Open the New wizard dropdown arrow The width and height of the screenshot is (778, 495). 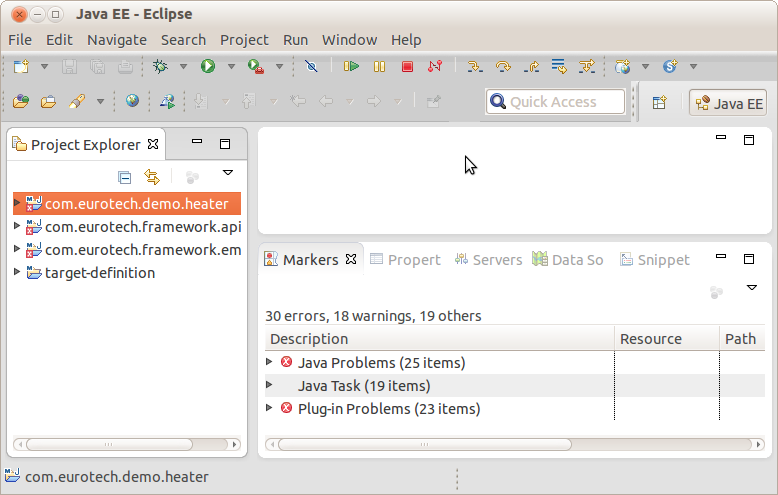(44, 66)
